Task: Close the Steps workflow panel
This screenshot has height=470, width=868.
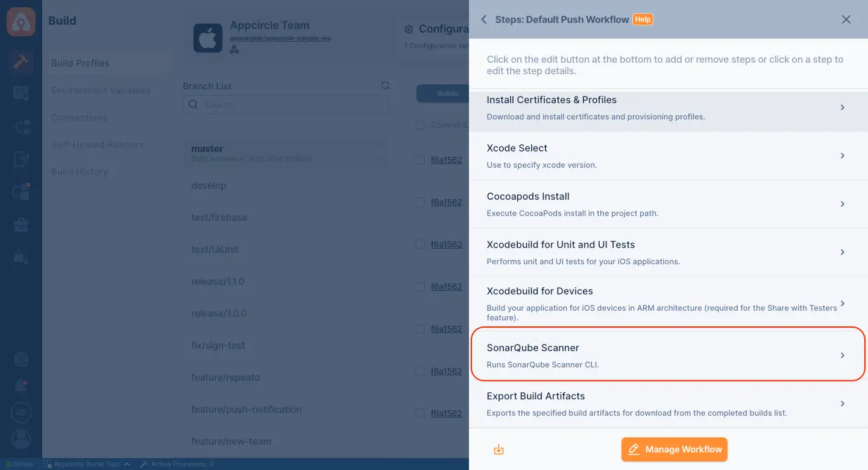Action: tap(846, 19)
